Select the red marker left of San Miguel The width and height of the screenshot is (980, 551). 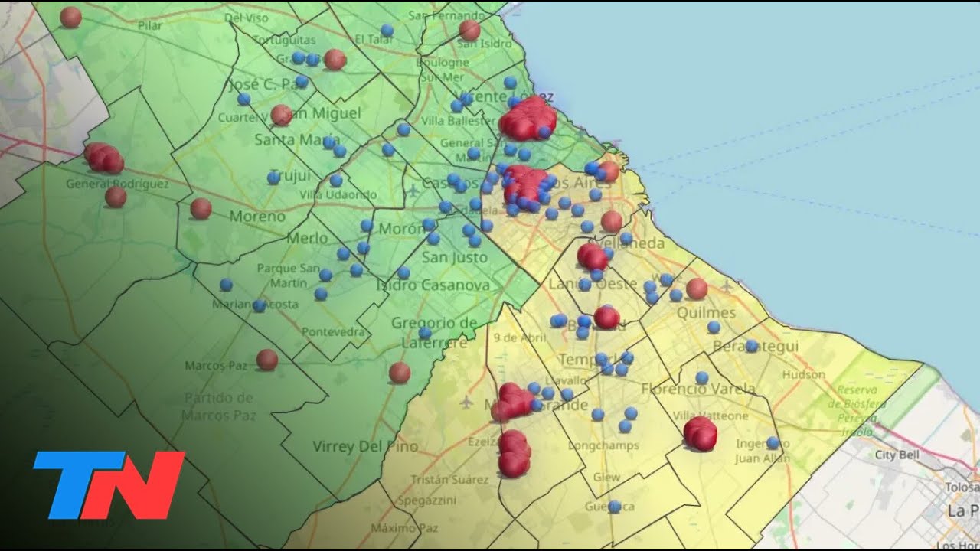[281, 115]
